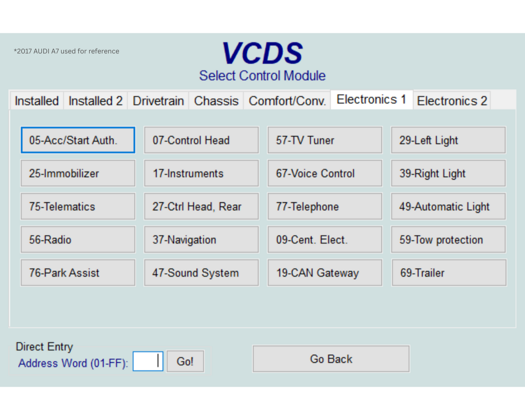The height and width of the screenshot is (420, 525).
Task: Switch to the Installed 2 tab
Action: click(95, 101)
